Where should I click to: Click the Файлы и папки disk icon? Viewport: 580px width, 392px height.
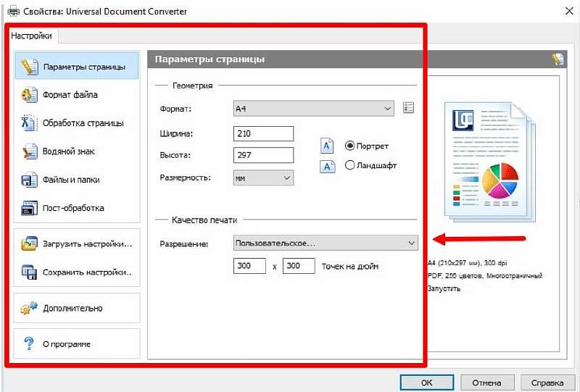[29, 180]
